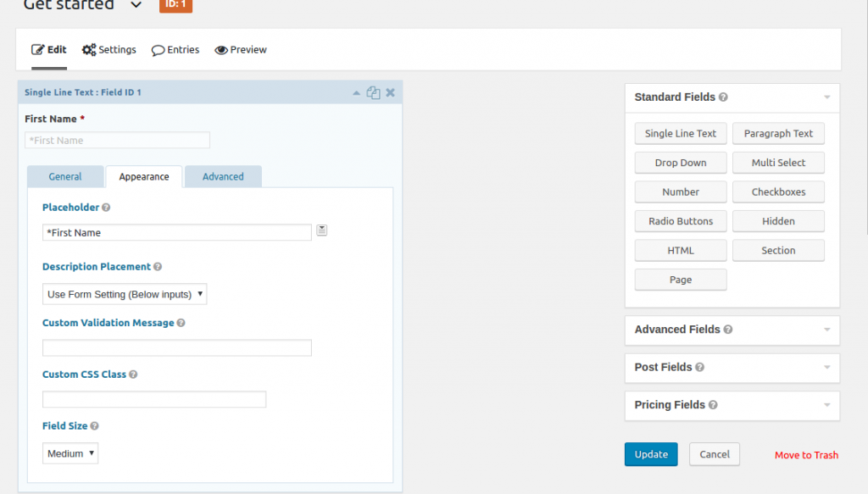The height and width of the screenshot is (494, 868).
Task: Delete Field ID 1 using the X icon
Action: point(389,92)
